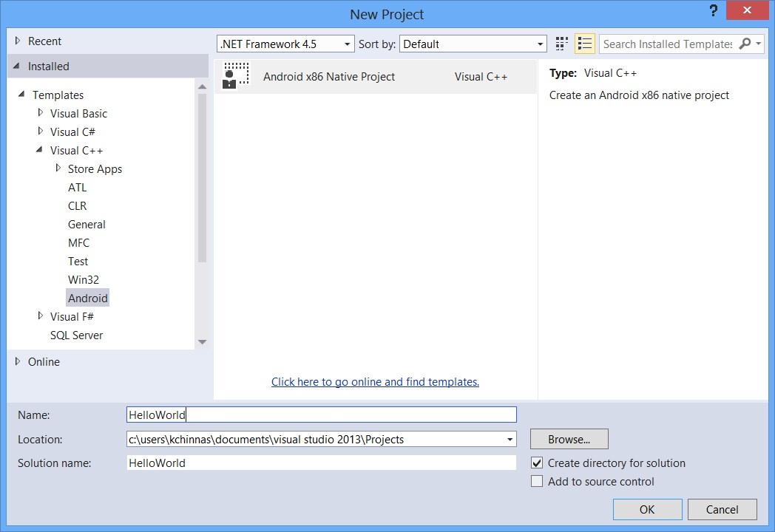Enable Add to source control
This screenshot has height=532, width=775.
pos(537,482)
